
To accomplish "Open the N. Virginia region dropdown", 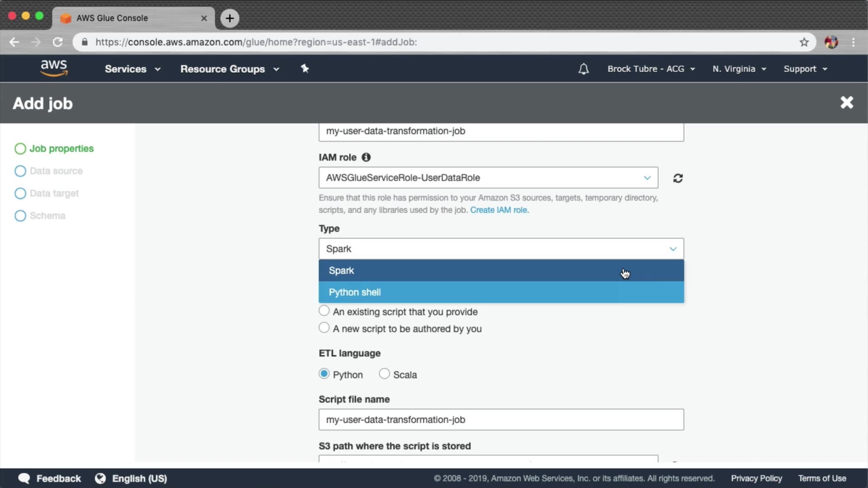I will coord(739,69).
